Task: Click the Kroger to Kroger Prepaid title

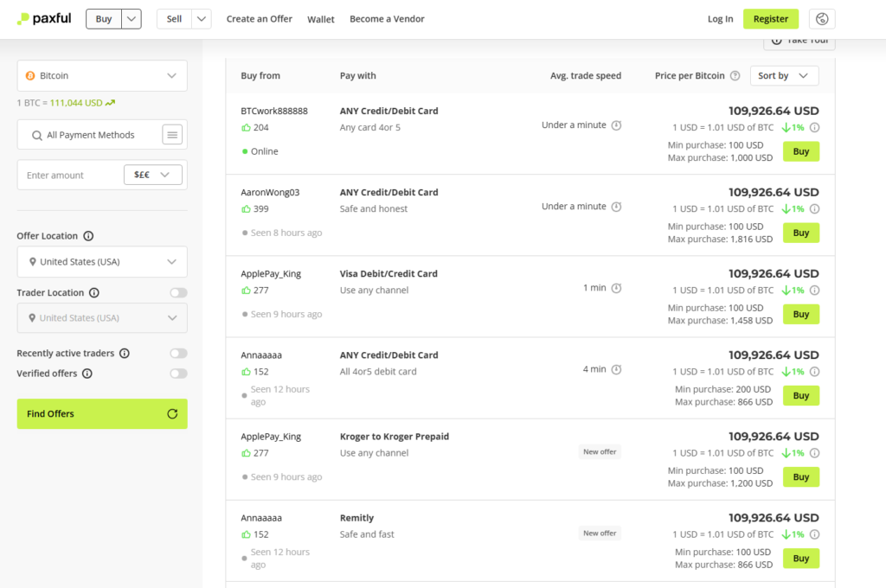Action: point(395,436)
